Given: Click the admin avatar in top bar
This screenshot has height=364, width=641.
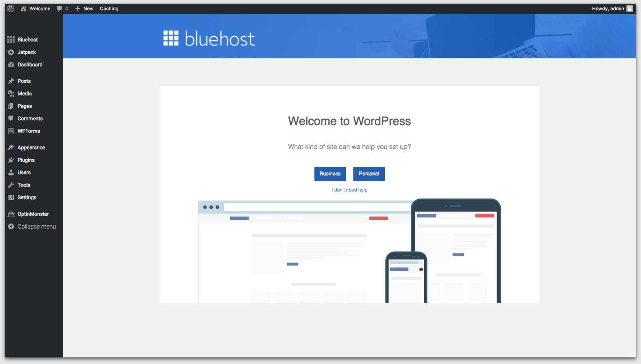Looking at the screenshot, I should coord(630,8).
